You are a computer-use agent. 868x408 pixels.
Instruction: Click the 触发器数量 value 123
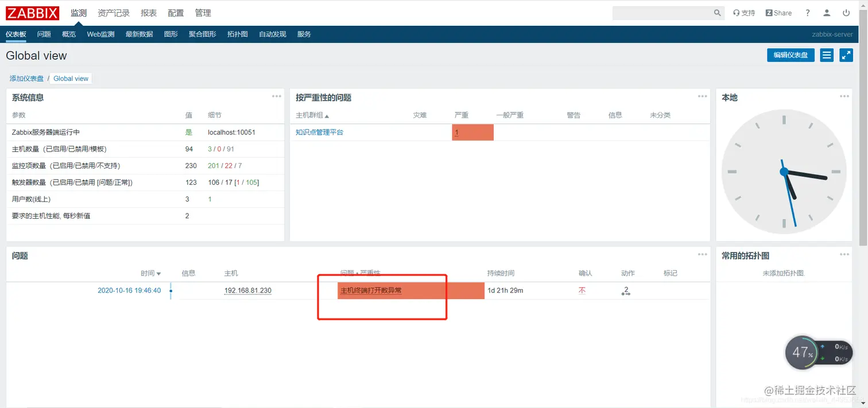191,182
